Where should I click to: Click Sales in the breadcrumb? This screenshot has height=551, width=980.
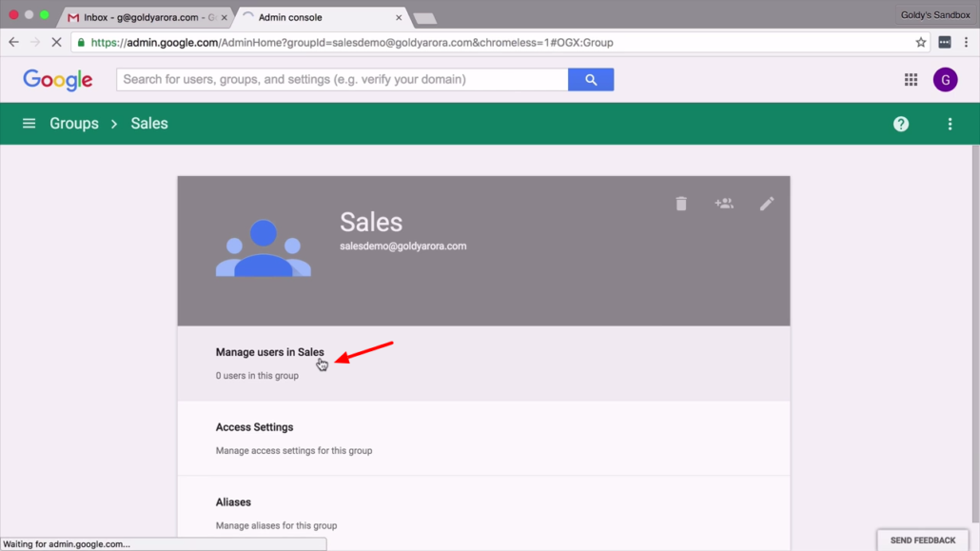[149, 123]
